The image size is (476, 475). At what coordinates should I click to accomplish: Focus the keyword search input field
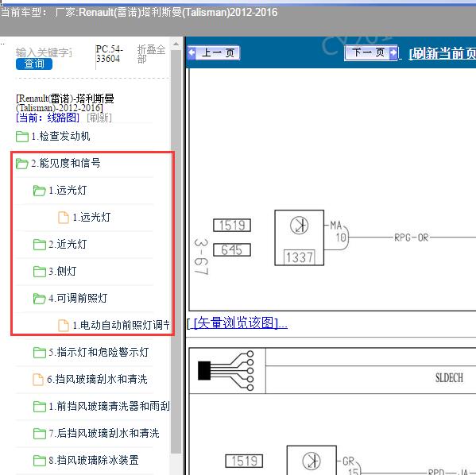(x=44, y=52)
